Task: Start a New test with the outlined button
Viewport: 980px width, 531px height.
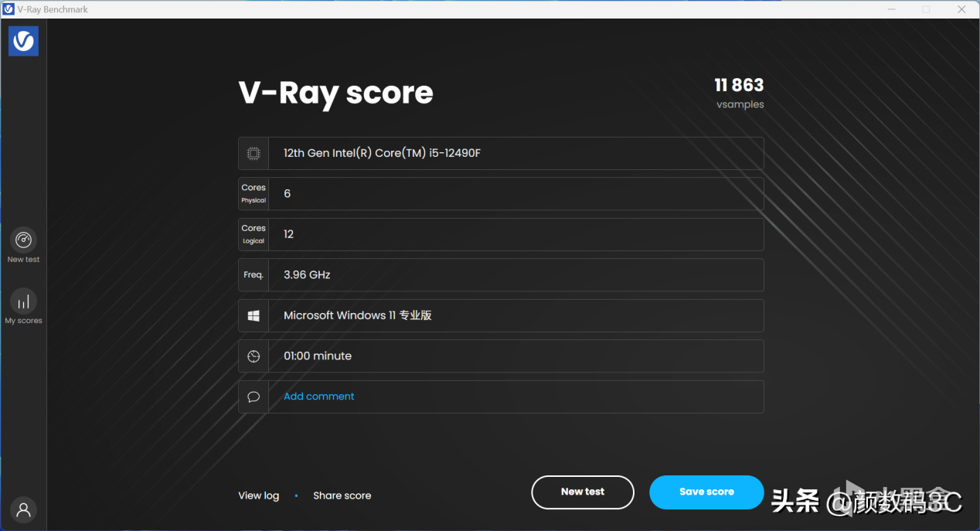Action: pyautogui.click(x=583, y=492)
